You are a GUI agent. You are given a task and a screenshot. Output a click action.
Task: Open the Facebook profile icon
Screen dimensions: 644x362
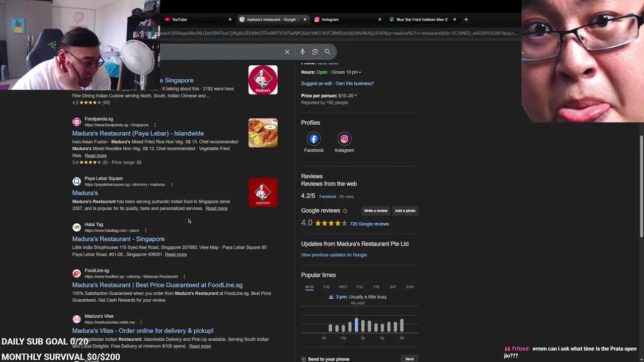tap(313, 139)
